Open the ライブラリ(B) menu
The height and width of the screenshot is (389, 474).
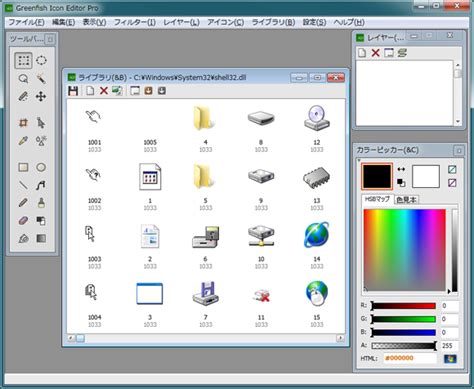(x=273, y=22)
